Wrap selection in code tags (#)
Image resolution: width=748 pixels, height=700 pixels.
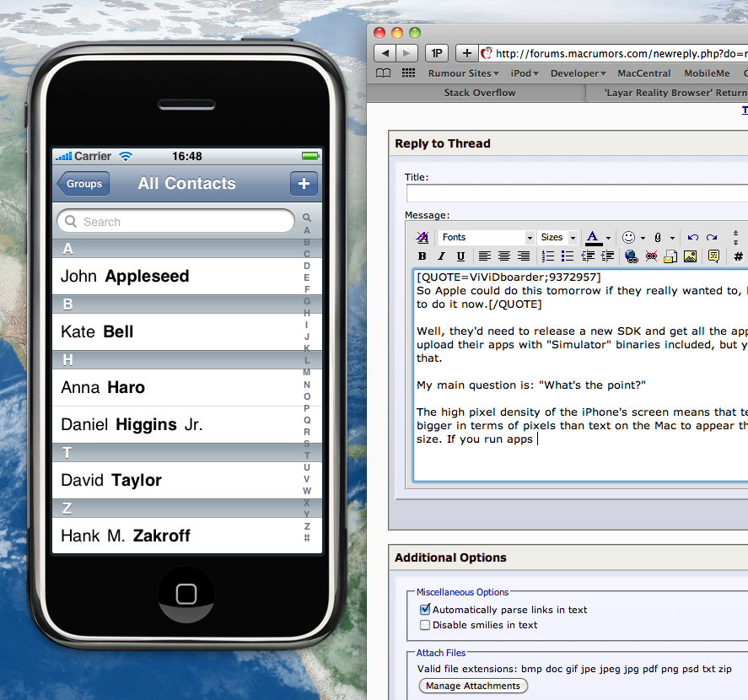[738, 256]
